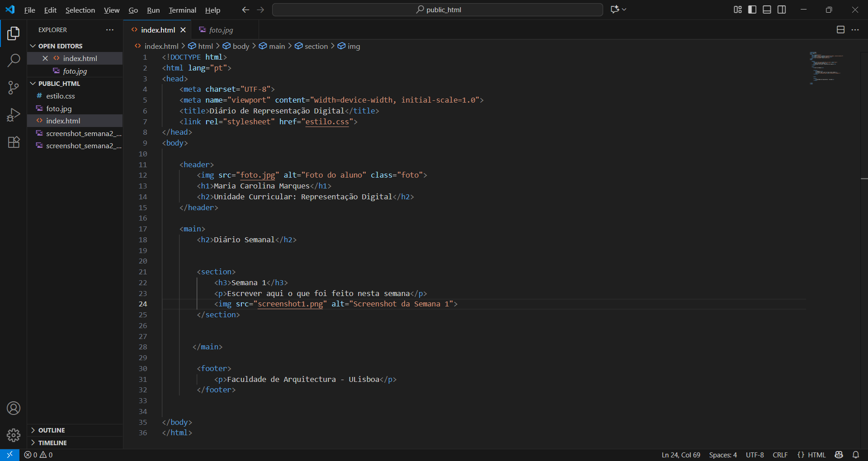Switch to the foto.jpg tab
This screenshot has height=461, width=868.
pyautogui.click(x=221, y=30)
